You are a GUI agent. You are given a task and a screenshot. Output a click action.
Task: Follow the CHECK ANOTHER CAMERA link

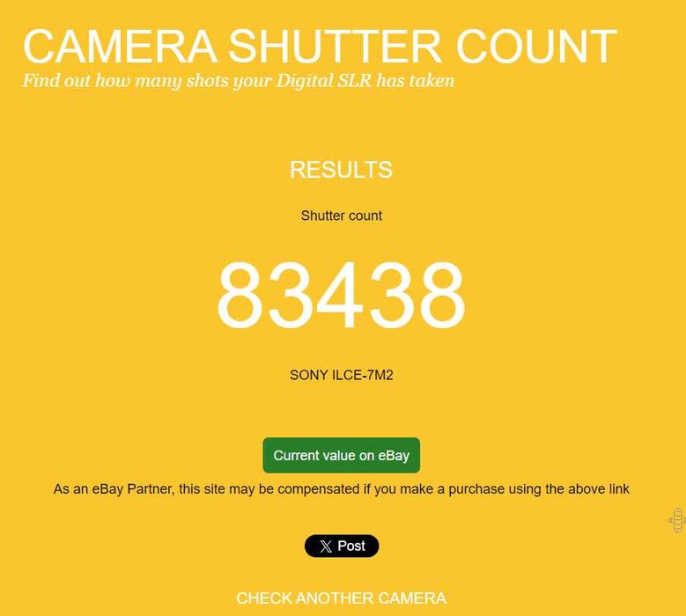point(342,598)
